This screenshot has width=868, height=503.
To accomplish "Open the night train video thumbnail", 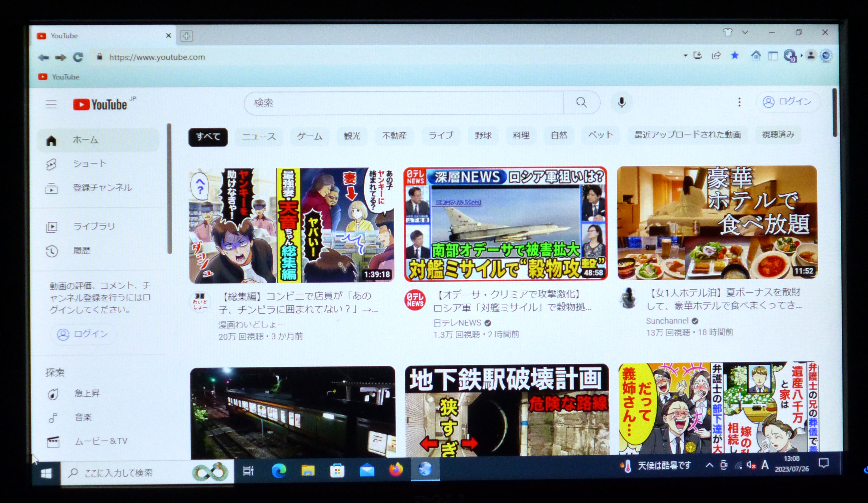I will coord(293,413).
